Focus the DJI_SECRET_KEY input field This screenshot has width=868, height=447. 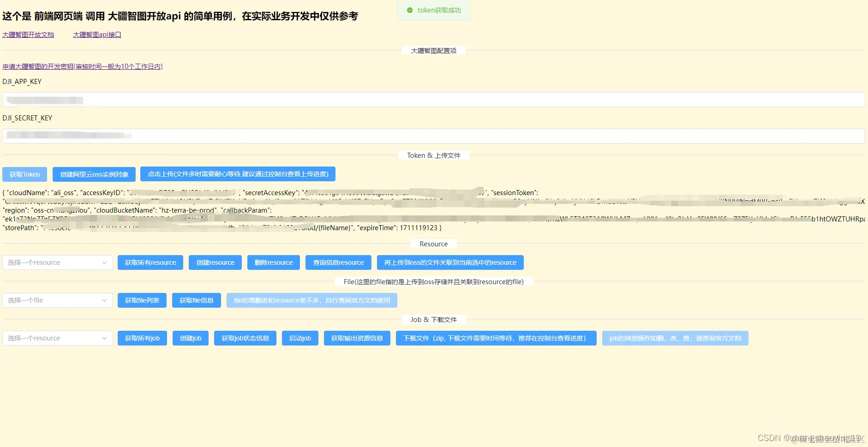(433, 136)
